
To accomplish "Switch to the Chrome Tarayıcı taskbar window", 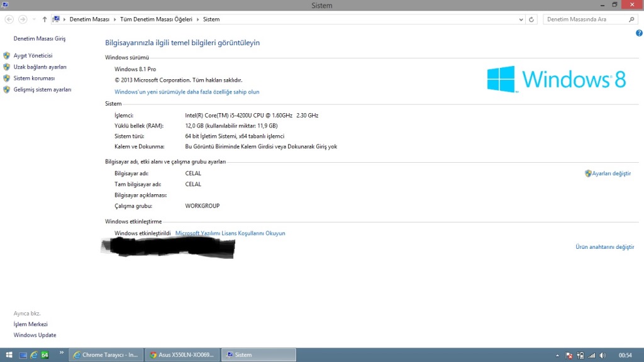I will (106, 355).
